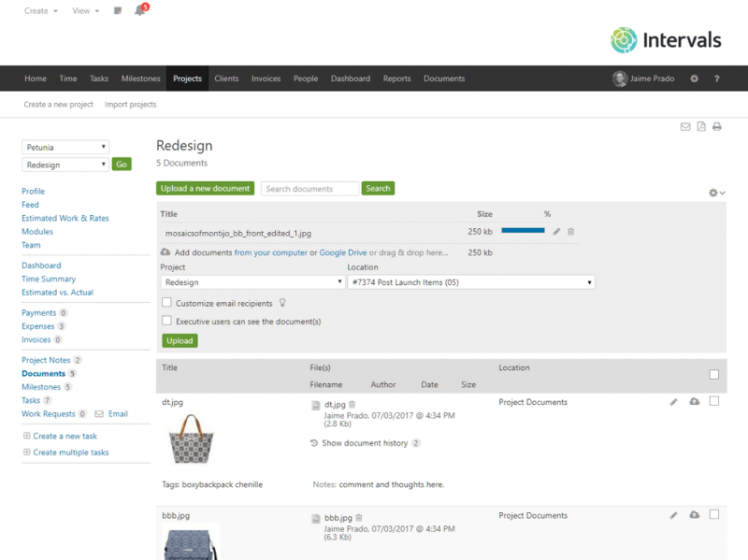Click the notes icon beside View
748x560 pixels.
click(x=118, y=10)
